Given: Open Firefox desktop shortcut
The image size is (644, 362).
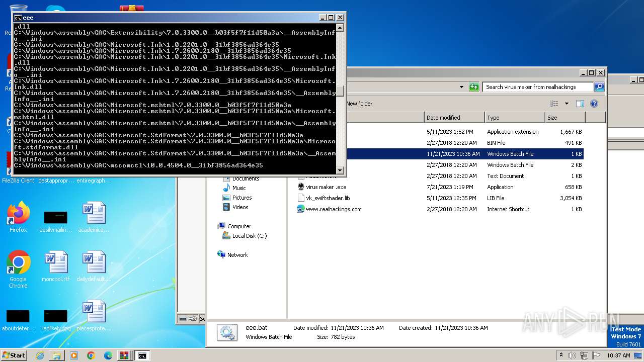Looking at the screenshot, I should click(x=18, y=217).
